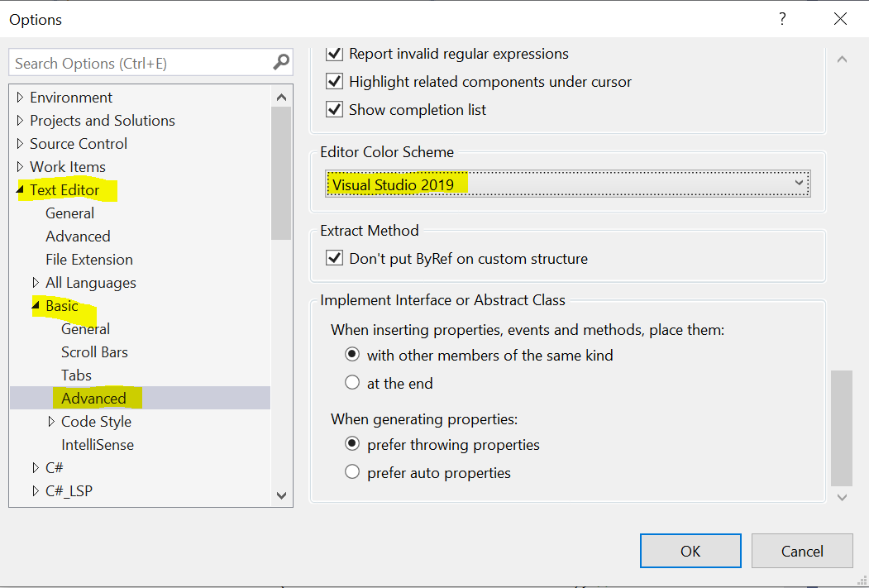Image resolution: width=869 pixels, height=588 pixels.
Task: Open Source Control settings
Action: pos(78,143)
